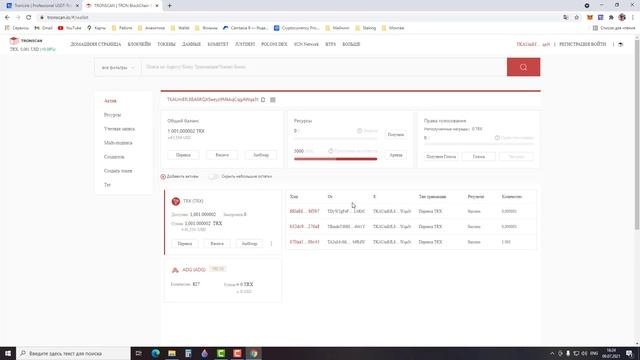Screen dimensions: 640x360
Task: Switch to the first browser tab
Action: 41,6
